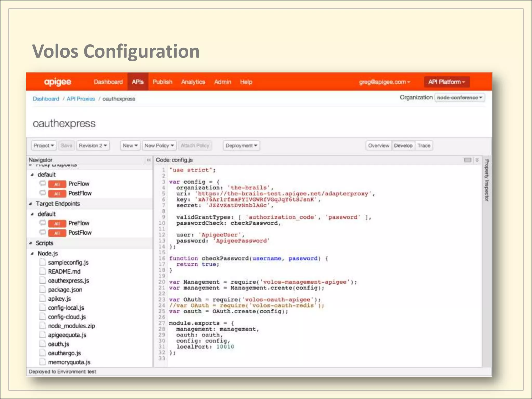Click the config-cloud.js file icon
This screenshot has width=532, height=399.
pos(42,317)
